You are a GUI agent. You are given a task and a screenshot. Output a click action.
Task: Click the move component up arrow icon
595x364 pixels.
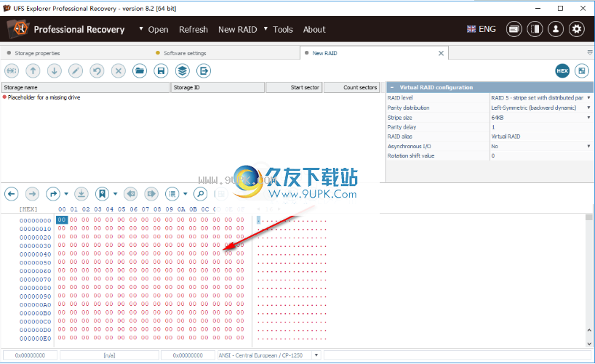pos(33,71)
